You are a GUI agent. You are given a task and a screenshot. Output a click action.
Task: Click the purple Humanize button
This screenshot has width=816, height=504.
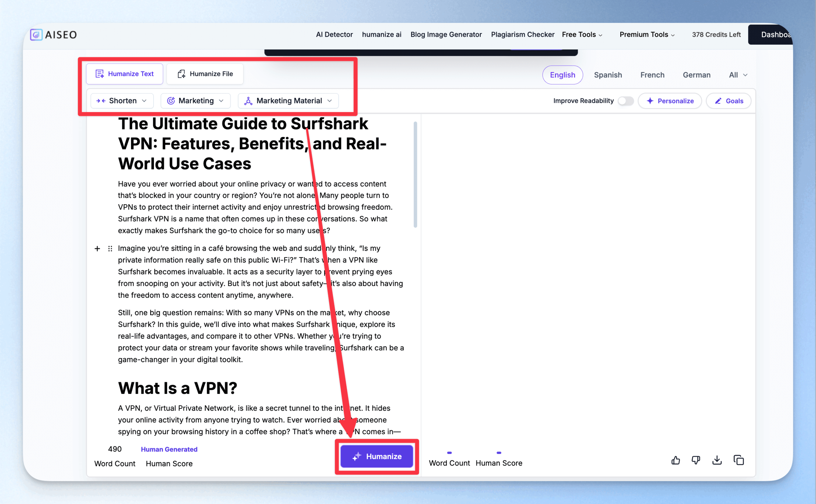(376, 456)
